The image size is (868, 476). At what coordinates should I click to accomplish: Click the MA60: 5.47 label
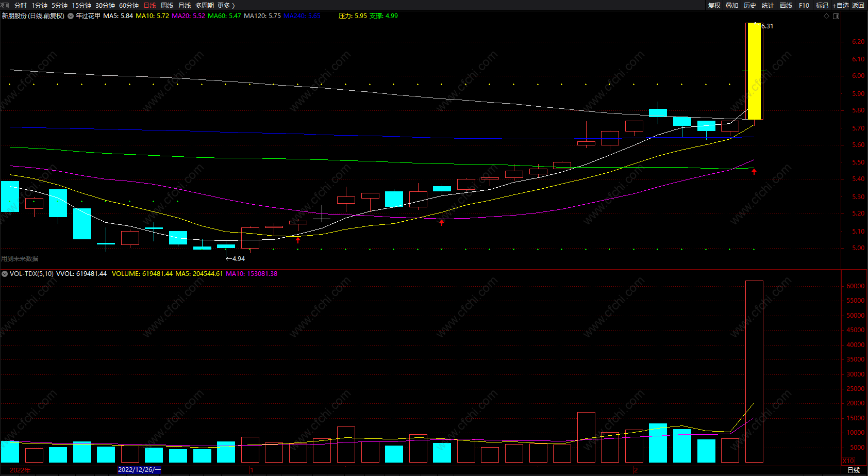224,16
